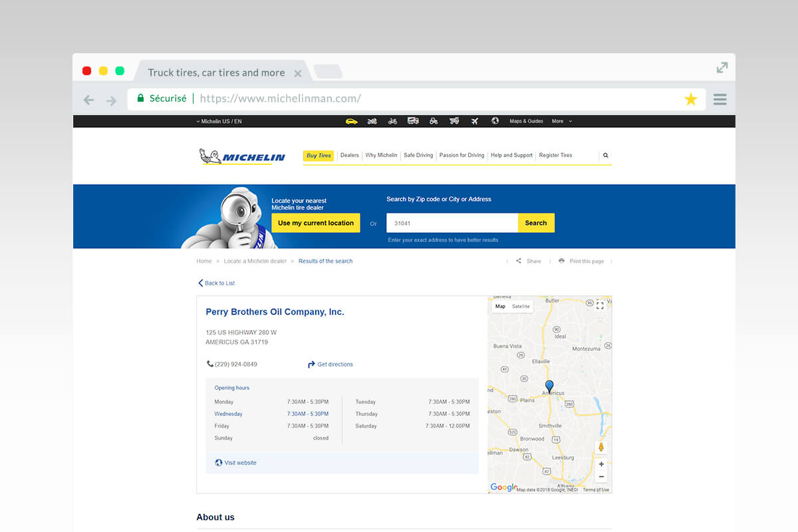Click the yellow Search button
This screenshot has width=798, height=532.
(536, 223)
